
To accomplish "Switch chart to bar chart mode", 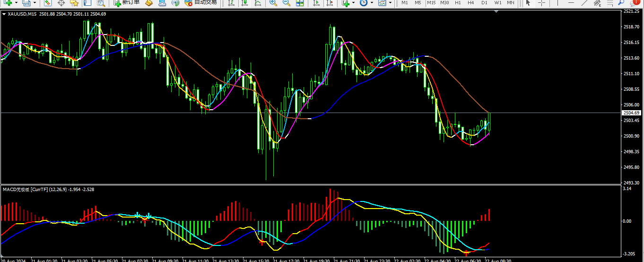I will [x=231, y=3].
